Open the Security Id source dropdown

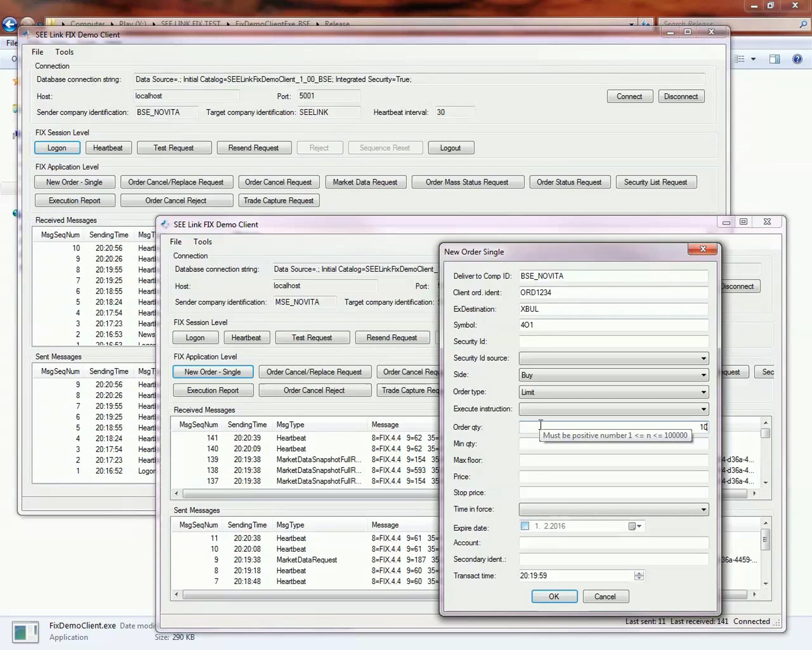point(703,359)
